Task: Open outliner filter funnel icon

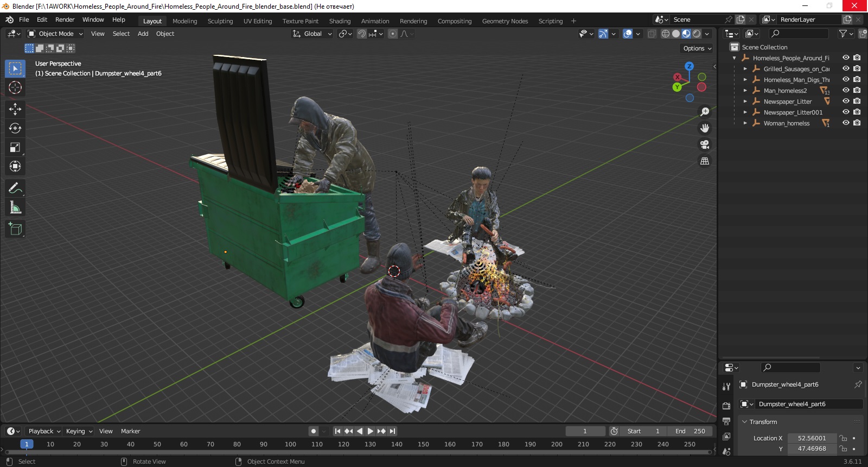Action: click(x=843, y=34)
